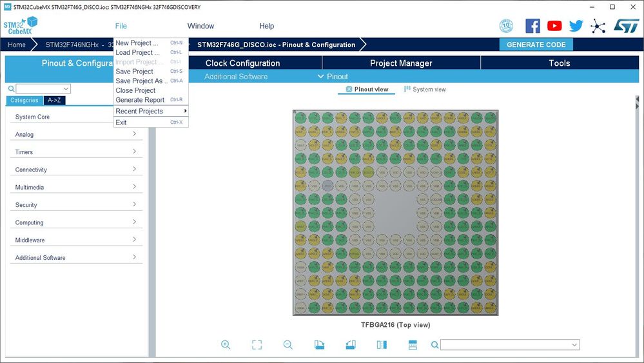The width and height of the screenshot is (644, 363).
Task: Expand the Connectivity category
Action: (76, 169)
